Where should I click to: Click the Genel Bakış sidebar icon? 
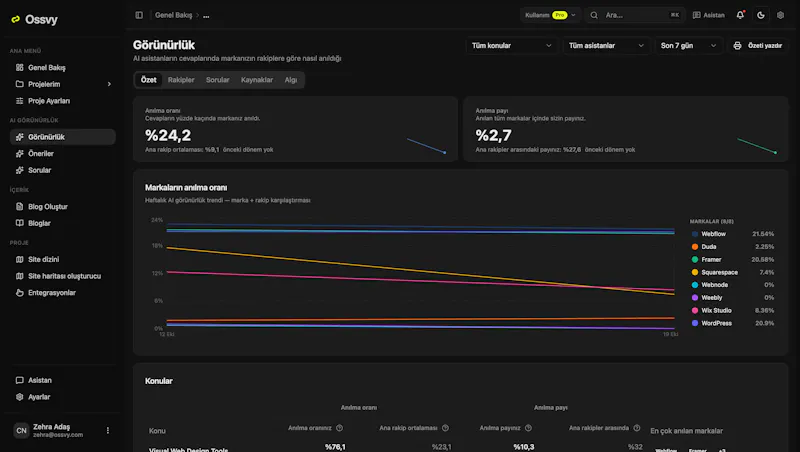19,67
